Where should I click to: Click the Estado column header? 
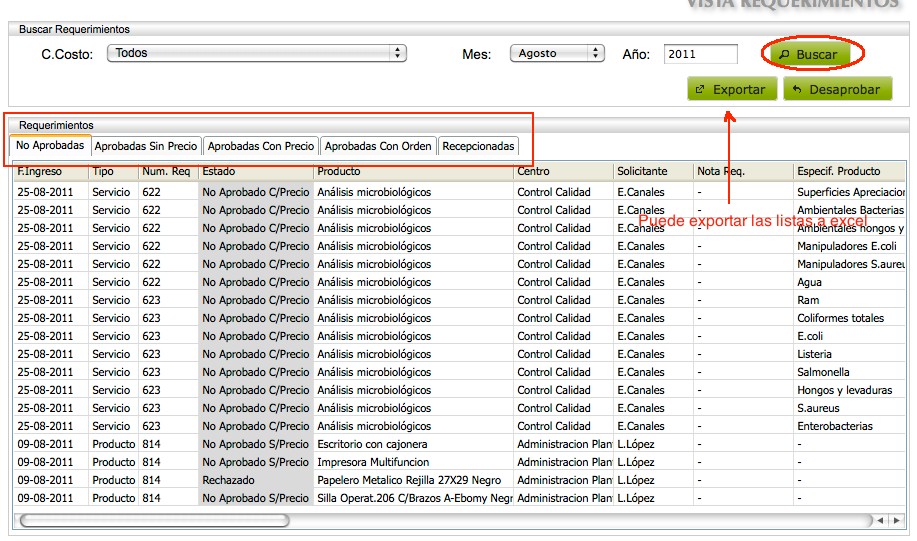256,171
